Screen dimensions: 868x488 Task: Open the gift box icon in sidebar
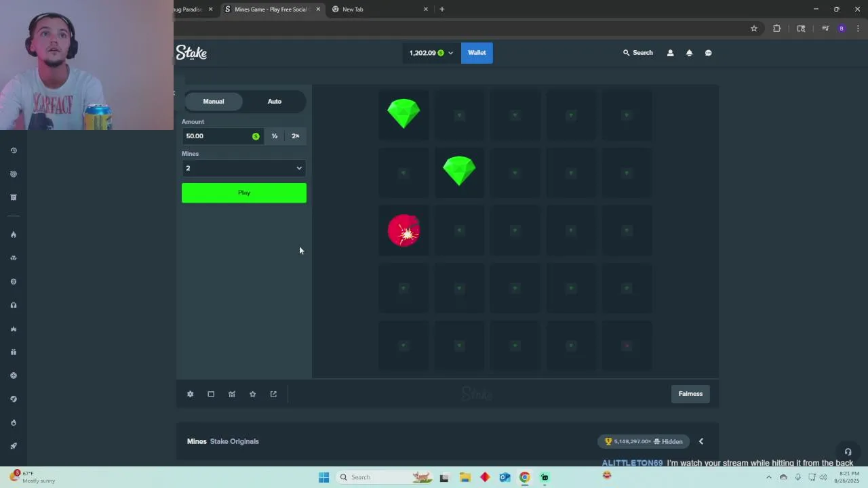tap(14, 352)
